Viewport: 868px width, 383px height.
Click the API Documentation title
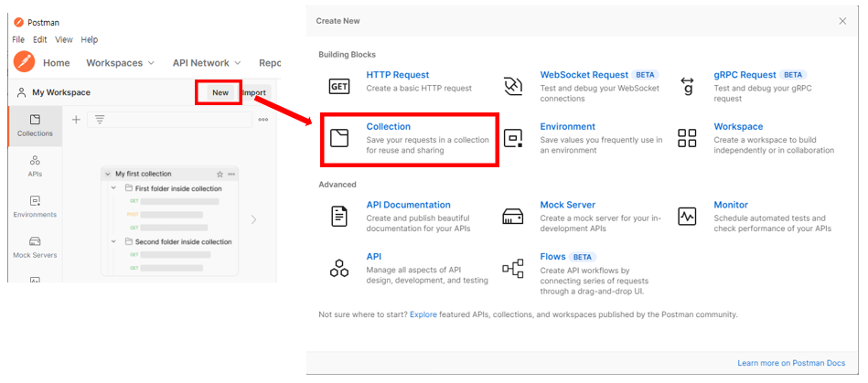[x=409, y=205]
